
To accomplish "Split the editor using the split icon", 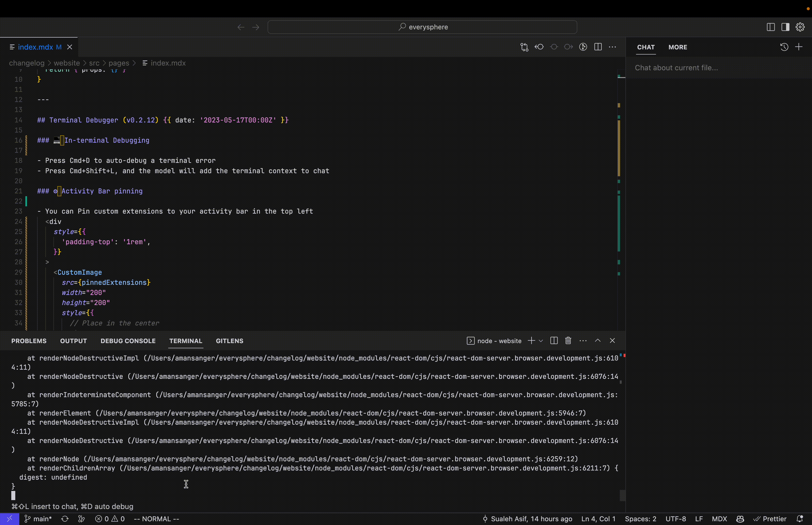I will (598, 47).
